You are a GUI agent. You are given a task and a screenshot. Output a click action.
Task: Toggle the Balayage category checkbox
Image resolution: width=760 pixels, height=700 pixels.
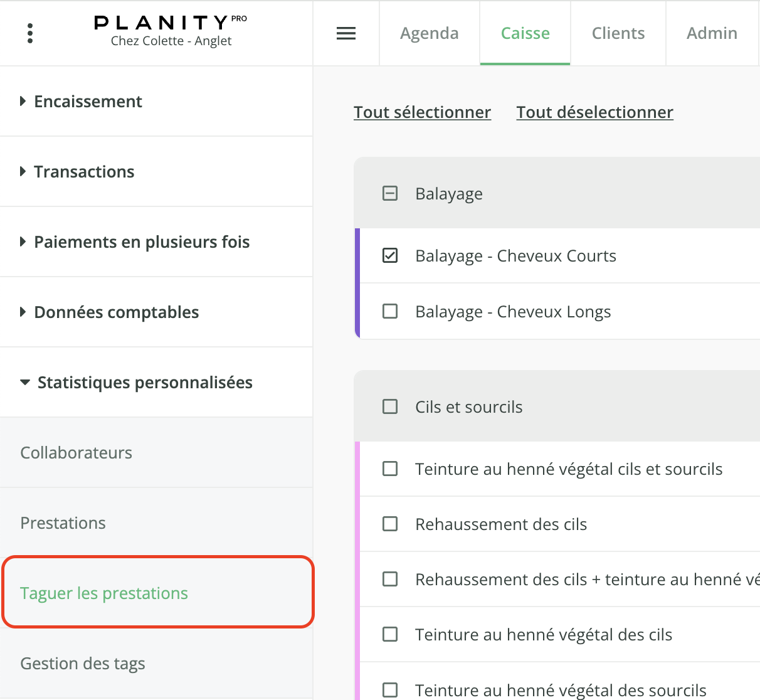(x=390, y=193)
